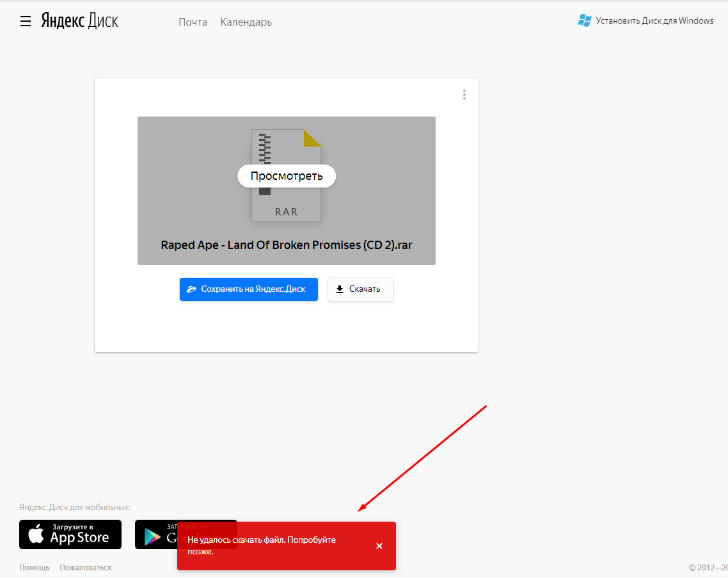Click Сохранить на Яндекс.Диск button
Viewport: 728px width, 578px height.
click(249, 289)
